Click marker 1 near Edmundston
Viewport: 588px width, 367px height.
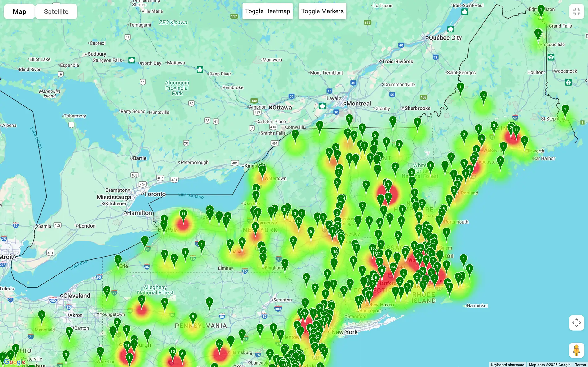541,11
